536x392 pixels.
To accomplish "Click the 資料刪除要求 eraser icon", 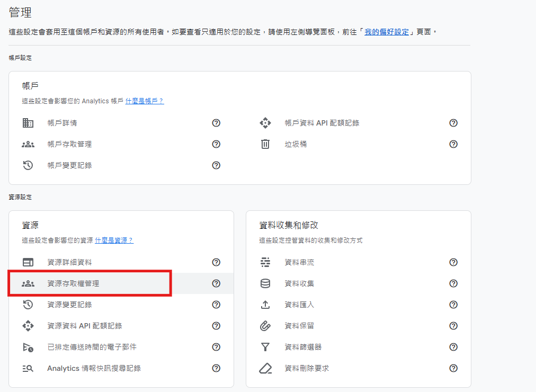I will (265, 368).
